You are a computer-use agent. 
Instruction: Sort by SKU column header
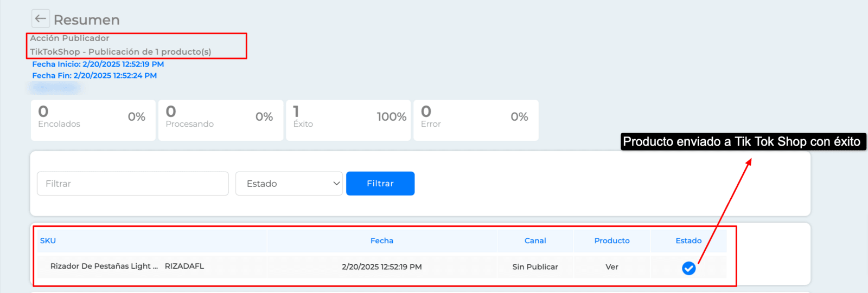click(x=48, y=240)
